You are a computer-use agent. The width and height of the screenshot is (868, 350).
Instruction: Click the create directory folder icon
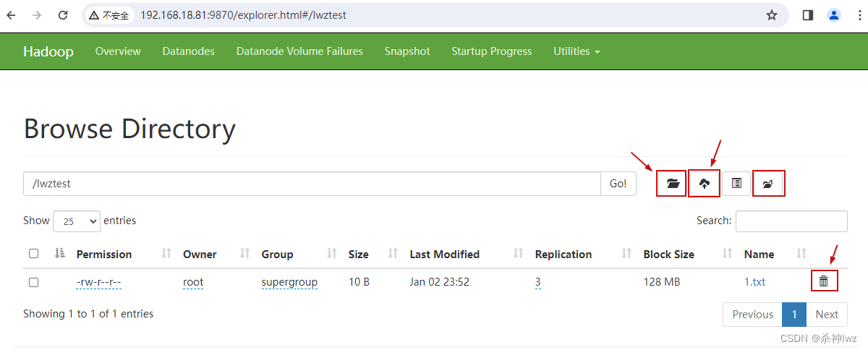[673, 184]
